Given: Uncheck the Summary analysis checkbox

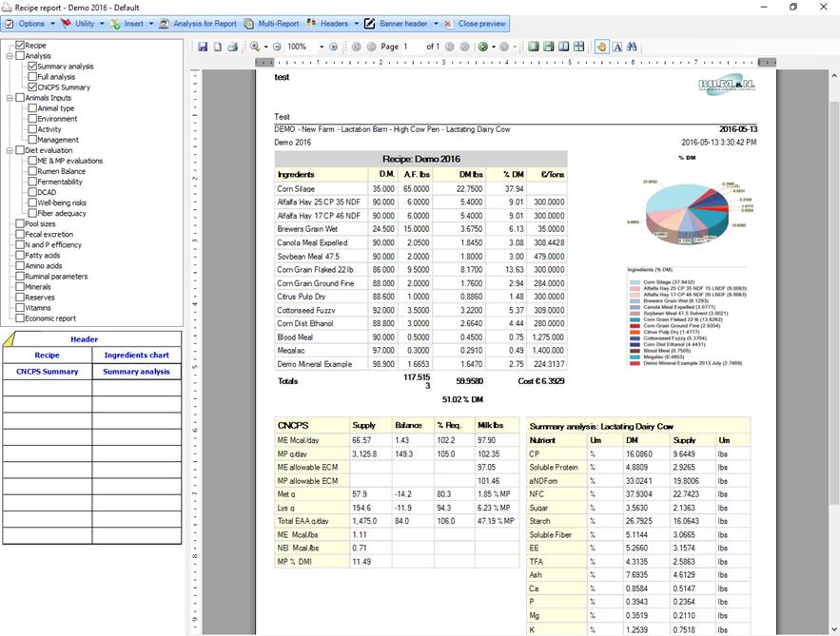Looking at the screenshot, I should tap(32, 66).
